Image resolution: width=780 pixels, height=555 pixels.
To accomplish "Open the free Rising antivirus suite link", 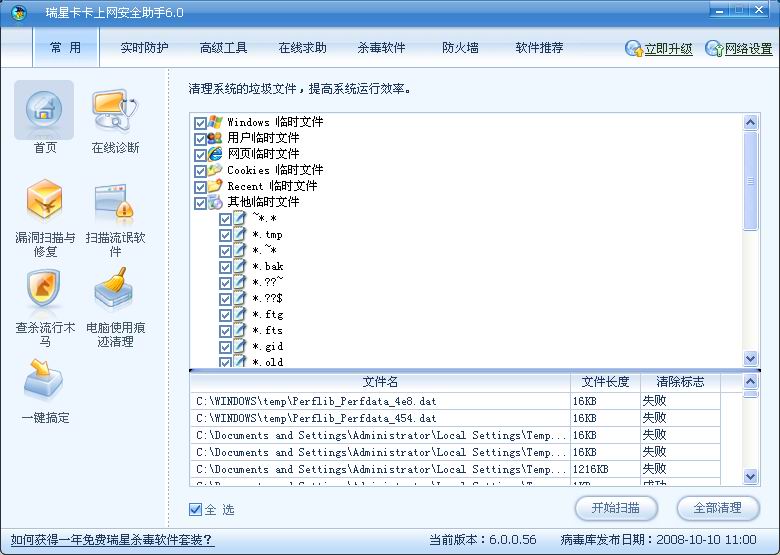I will click(112, 540).
